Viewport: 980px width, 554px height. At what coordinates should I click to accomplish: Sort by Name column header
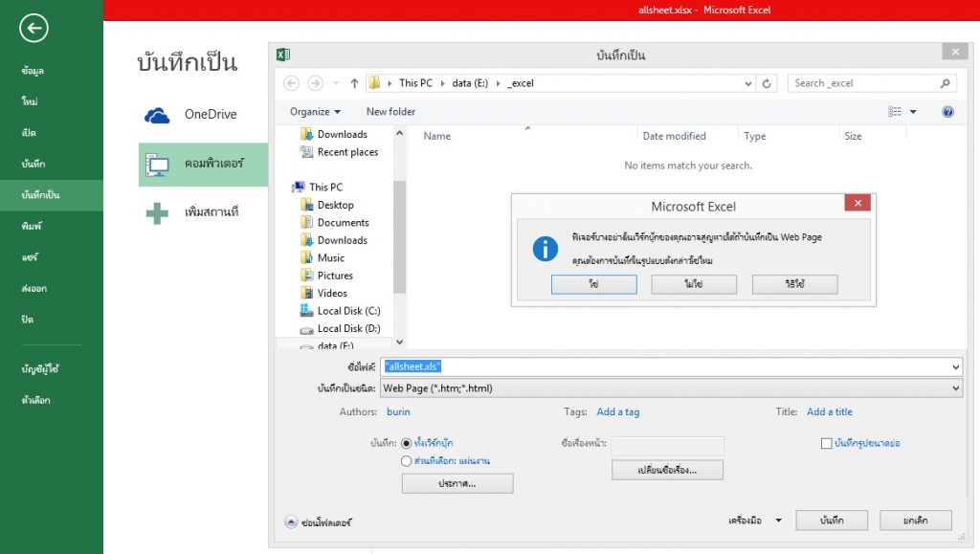436,136
